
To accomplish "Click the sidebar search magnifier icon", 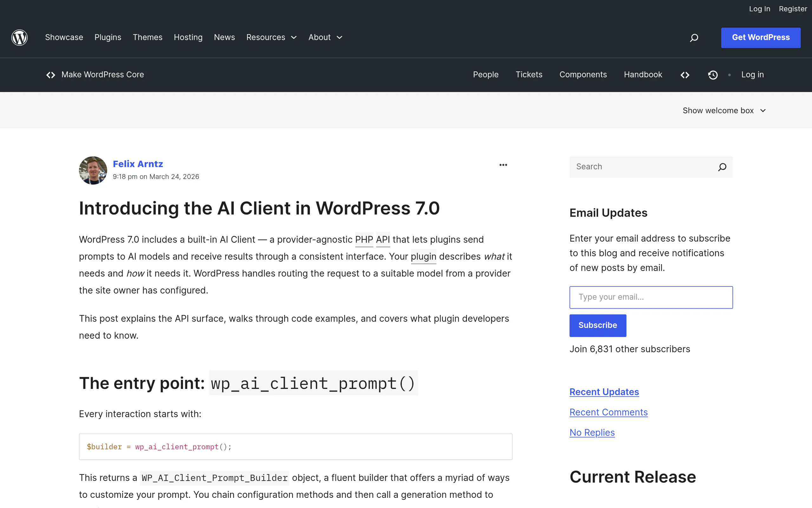I will (722, 167).
